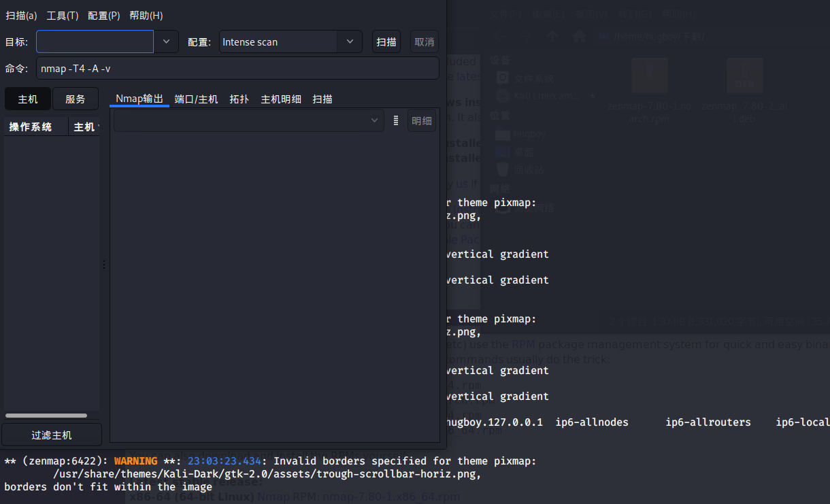Screen dimensions: 830x504
Task: Open the scan output selection dropdown
Action: 373,120
